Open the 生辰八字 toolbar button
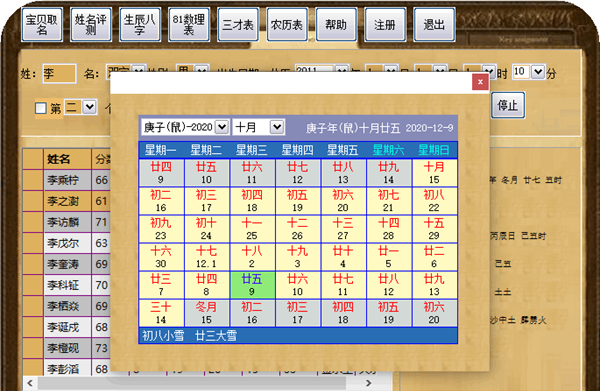Screen dimensions: 600x391 click(140, 24)
